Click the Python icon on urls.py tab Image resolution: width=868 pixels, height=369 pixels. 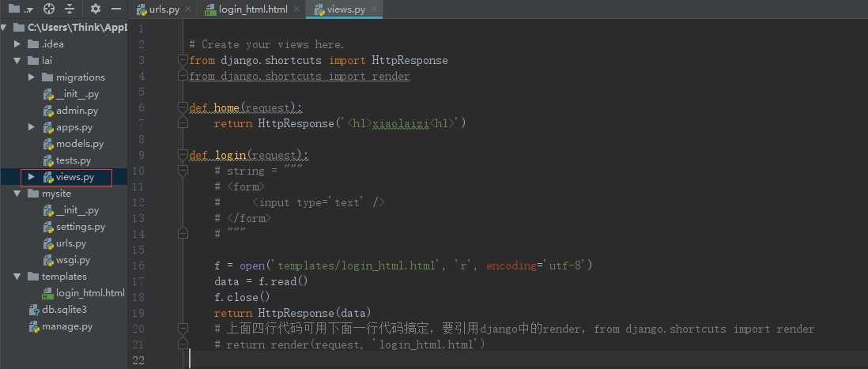(x=142, y=9)
